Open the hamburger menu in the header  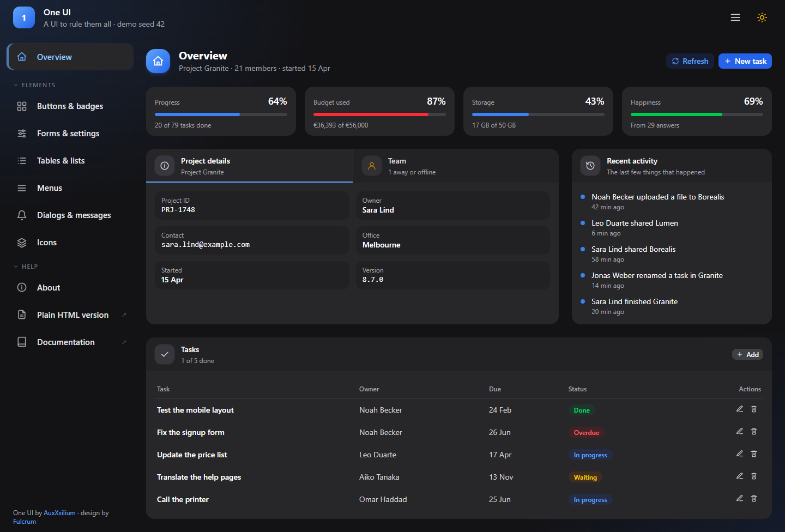click(x=735, y=17)
